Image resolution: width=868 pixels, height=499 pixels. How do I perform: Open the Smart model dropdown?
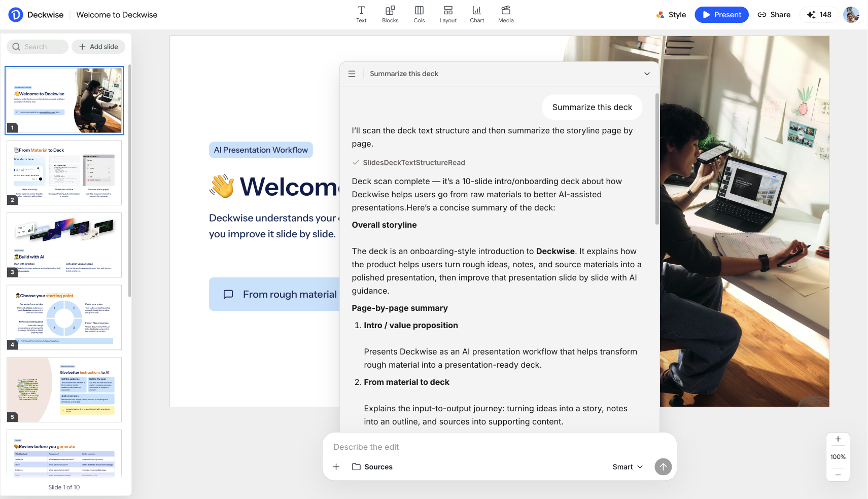coord(628,467)
